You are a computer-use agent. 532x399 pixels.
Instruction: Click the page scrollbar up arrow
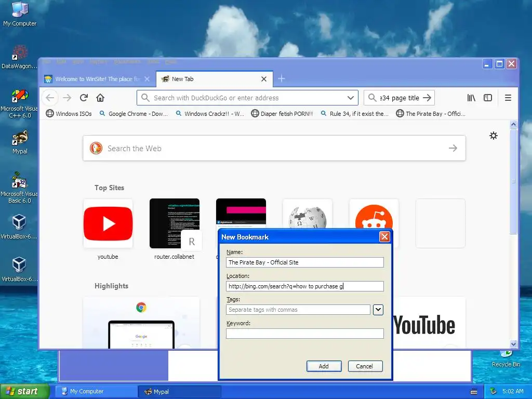pos(513,125)
